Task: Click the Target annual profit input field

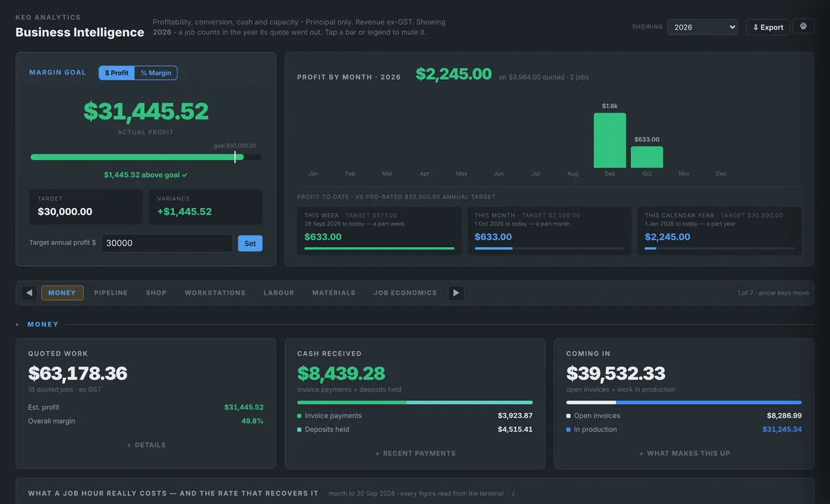Action: 167,243
